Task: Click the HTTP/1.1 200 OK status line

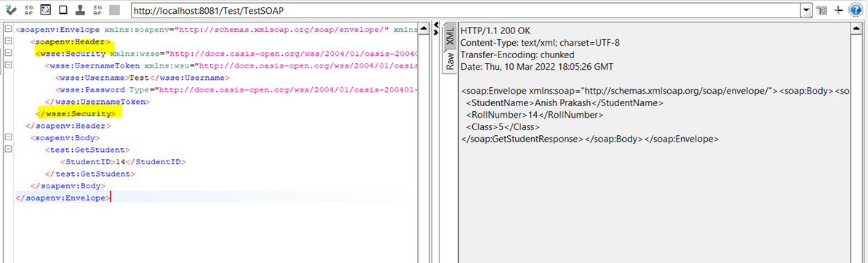Action: click(x=495, y=31)
